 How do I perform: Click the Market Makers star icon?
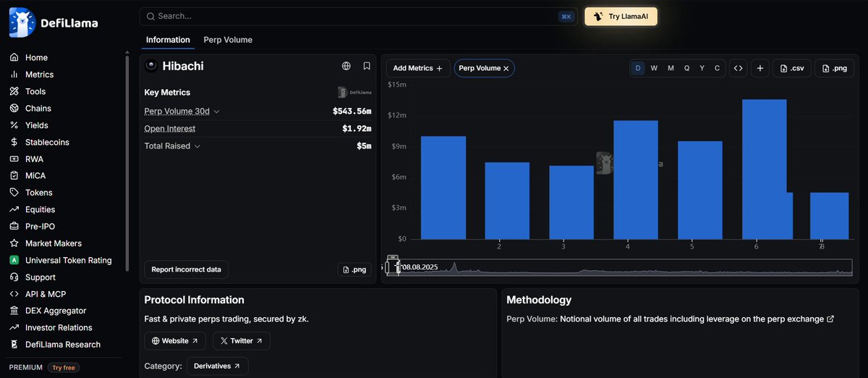coord(14,243)
